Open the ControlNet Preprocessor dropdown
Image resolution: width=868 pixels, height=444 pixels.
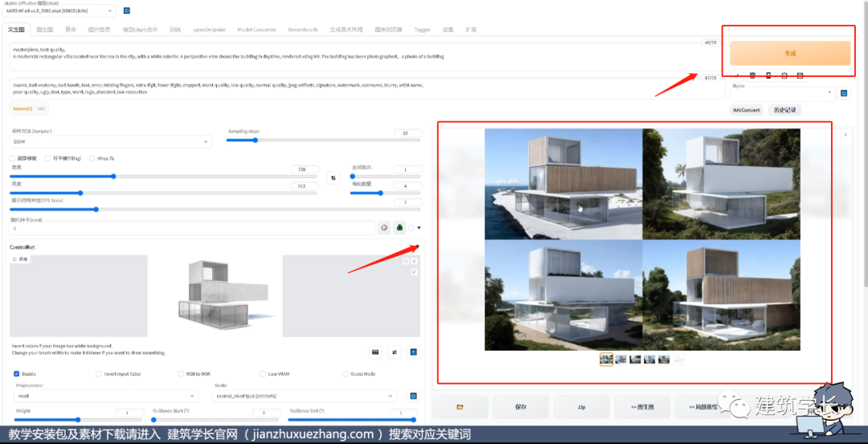coord(106,396)
